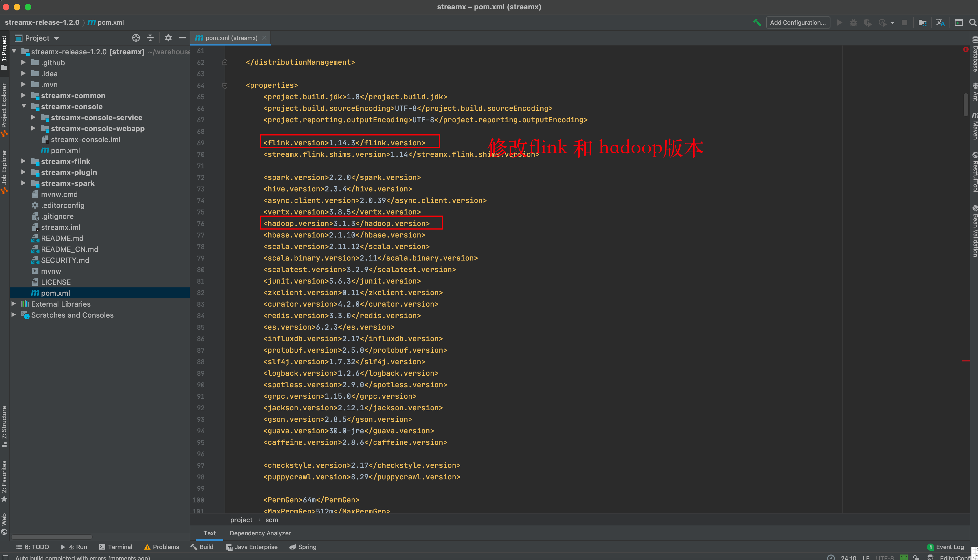Open the Maven side tool window
This screenshot has height=560, width=978.
coord(974,126)
